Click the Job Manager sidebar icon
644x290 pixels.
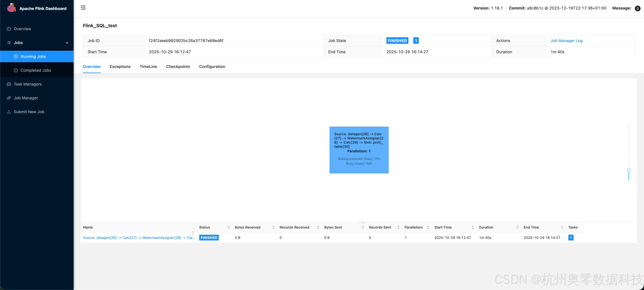(9, 98)
